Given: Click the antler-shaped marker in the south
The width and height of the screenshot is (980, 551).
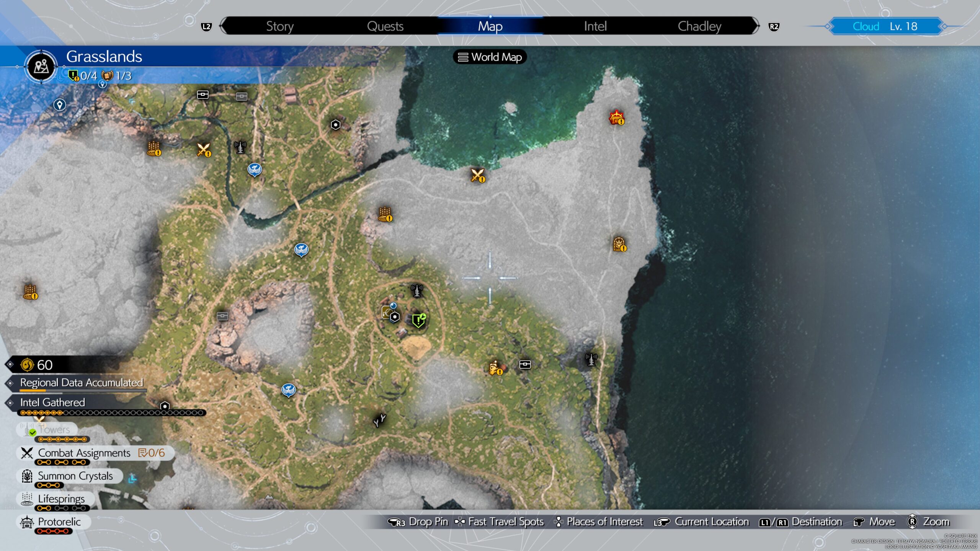Looking at the screenshot, I should tap(379, 420).
